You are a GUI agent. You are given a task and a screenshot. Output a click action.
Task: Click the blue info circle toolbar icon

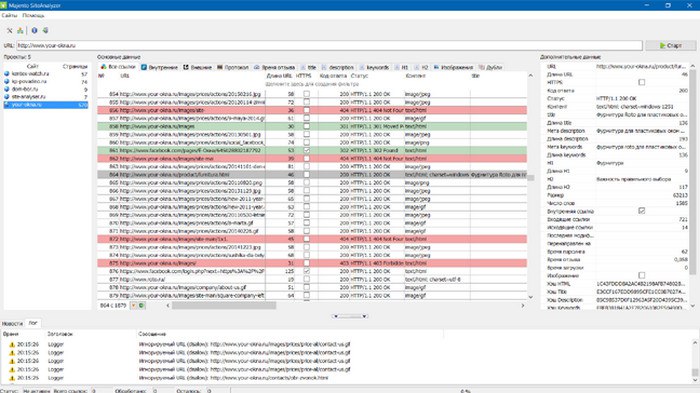point(34,30)
